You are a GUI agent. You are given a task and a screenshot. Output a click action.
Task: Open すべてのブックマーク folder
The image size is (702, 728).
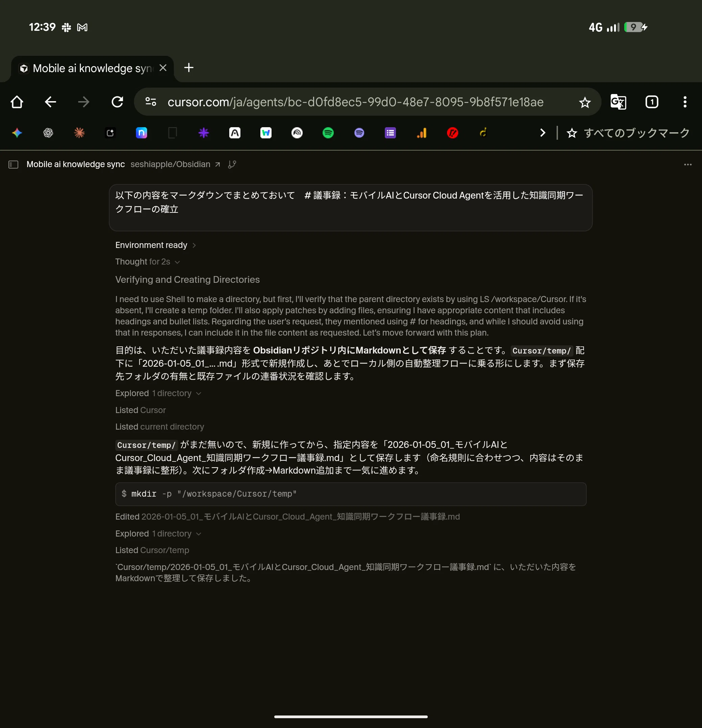click(628, 133)
